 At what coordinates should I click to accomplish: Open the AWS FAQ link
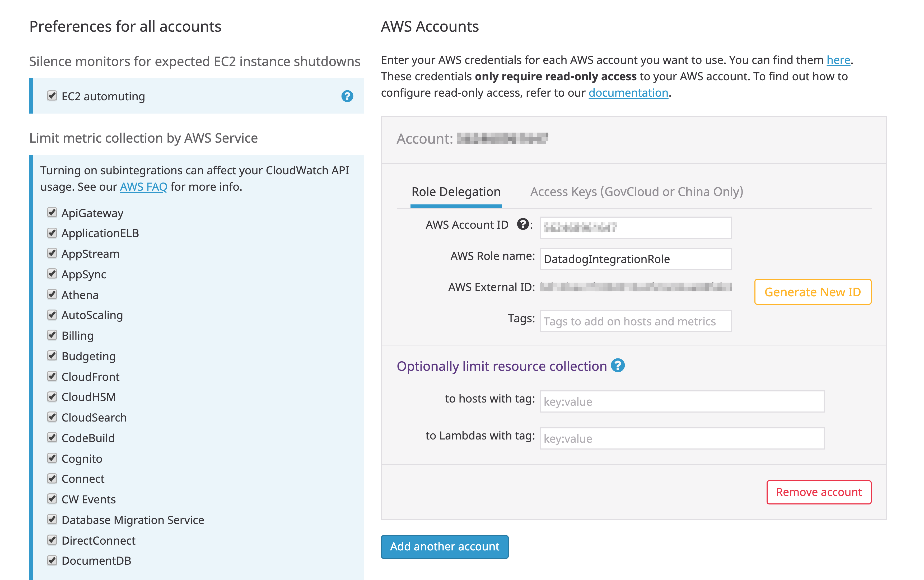click(143, 186)
